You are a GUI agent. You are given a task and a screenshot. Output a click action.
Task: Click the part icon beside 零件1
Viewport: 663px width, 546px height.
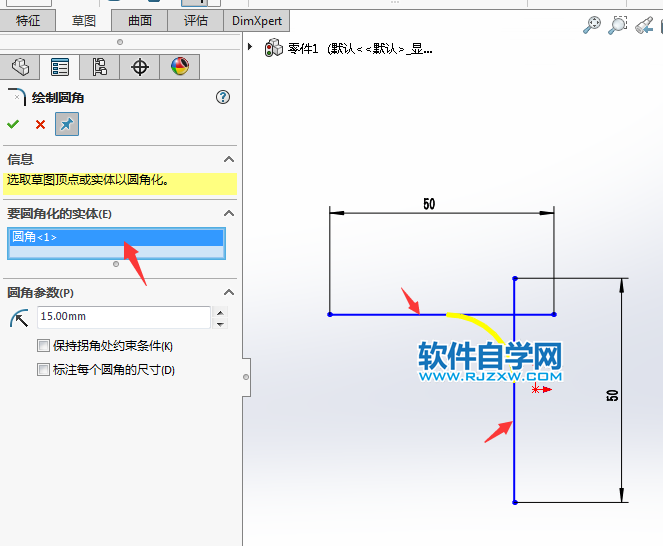pyautogui.click(x=274, y=48)
